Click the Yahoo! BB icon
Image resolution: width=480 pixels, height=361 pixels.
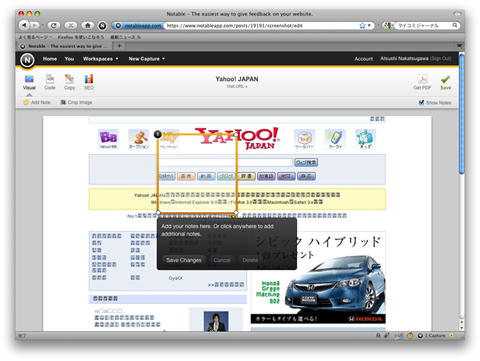(x=108, y=139)
